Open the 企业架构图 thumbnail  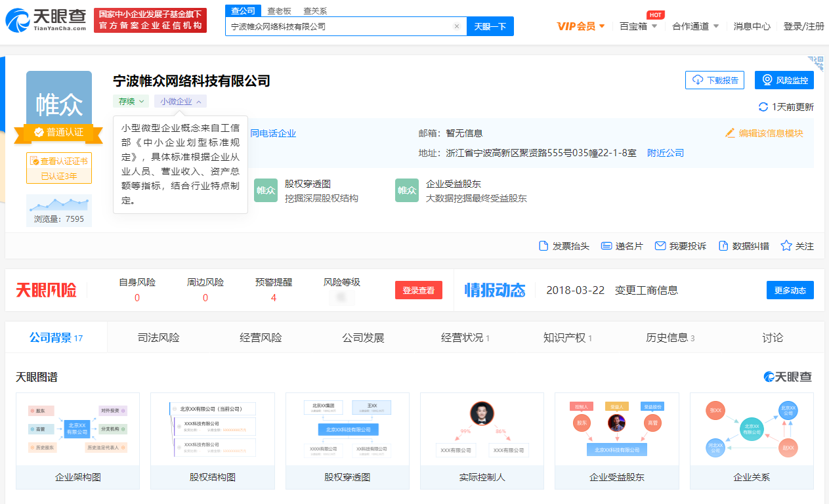click(x=77, y=441)
